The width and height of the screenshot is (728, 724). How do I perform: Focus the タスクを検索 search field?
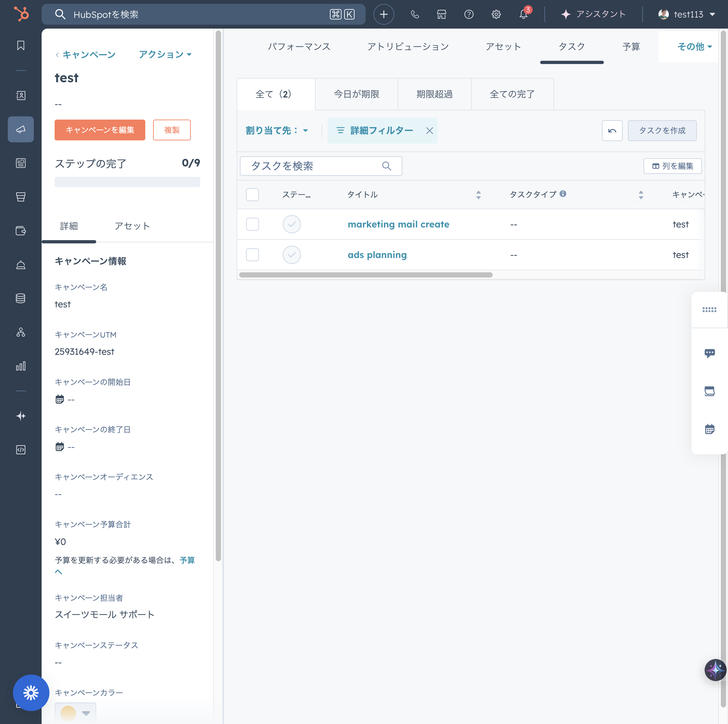tap(315, 166)
